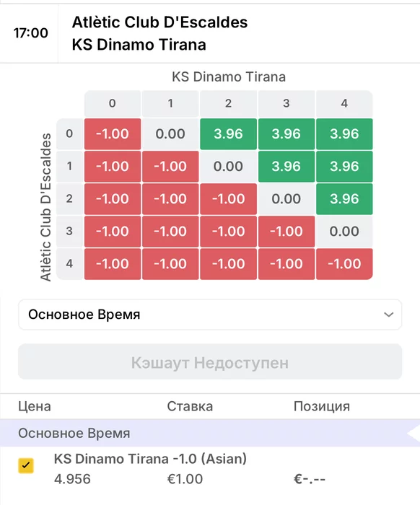Click the red -1.00 cell at score 0-0
Viewport: 420px width, 505px height.
113,134
